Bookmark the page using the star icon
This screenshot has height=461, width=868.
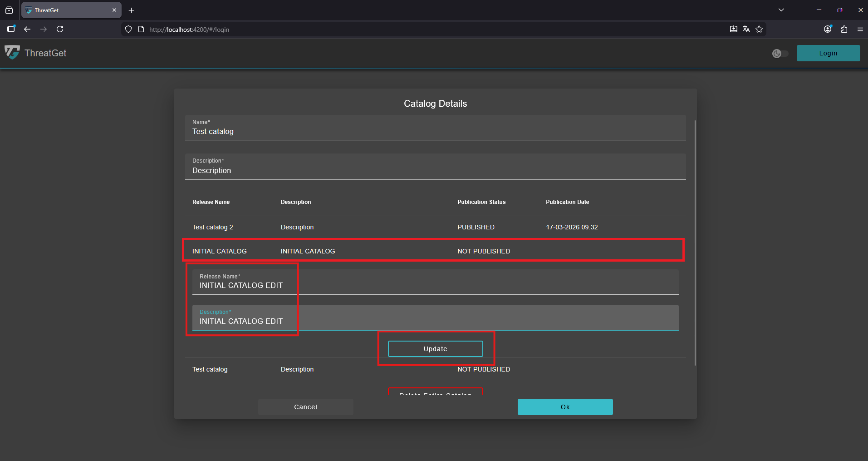pyautogui.click(x=759, y=29)
